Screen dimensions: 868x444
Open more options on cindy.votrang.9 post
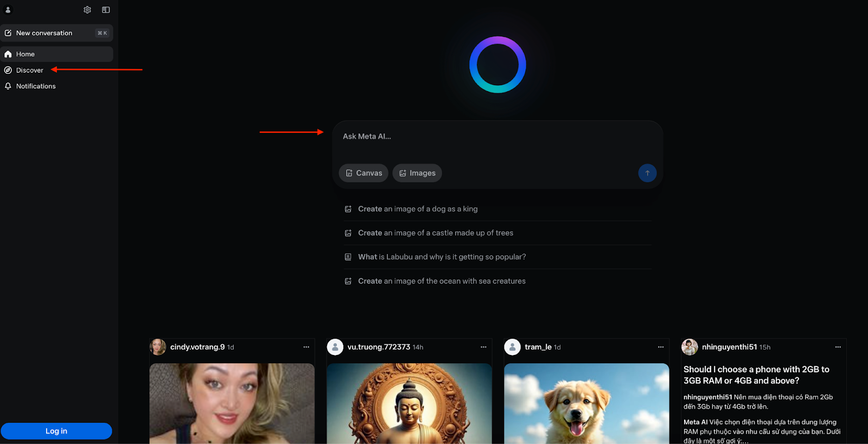point(307,347)
